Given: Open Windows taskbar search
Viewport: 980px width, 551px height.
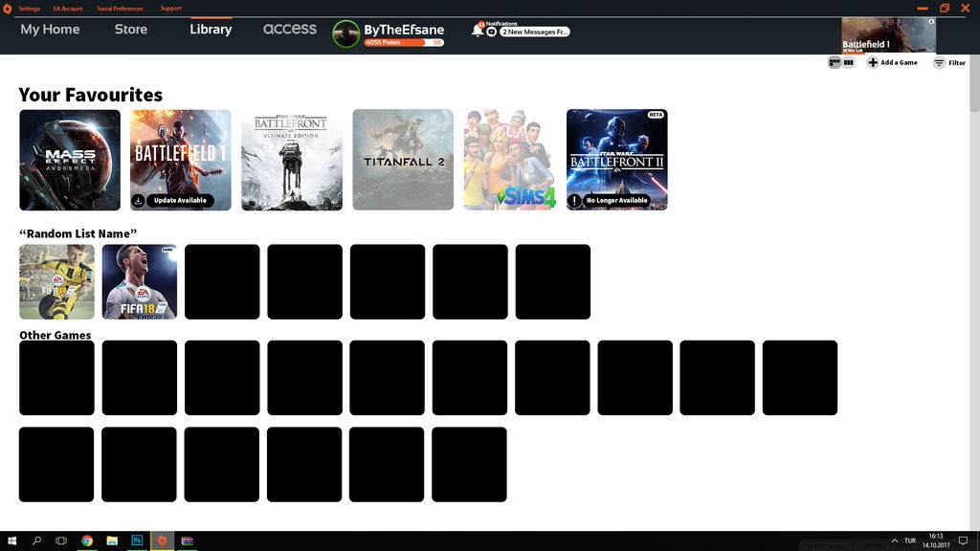Looking at the screenshot, I should coord(36,541).
